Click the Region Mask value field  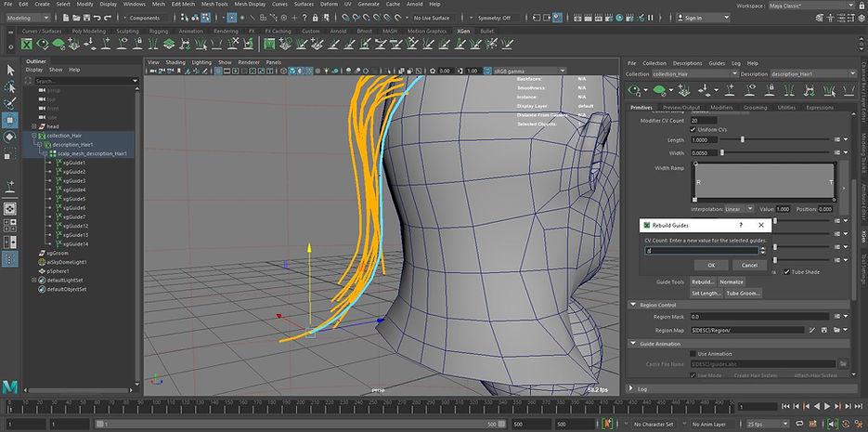click(759, 317)
